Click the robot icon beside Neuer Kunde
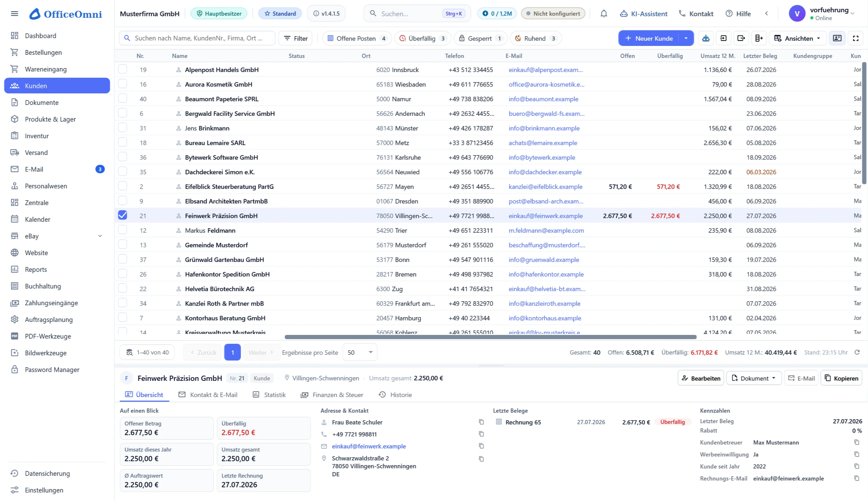868x501 pixels. [706, 38]
